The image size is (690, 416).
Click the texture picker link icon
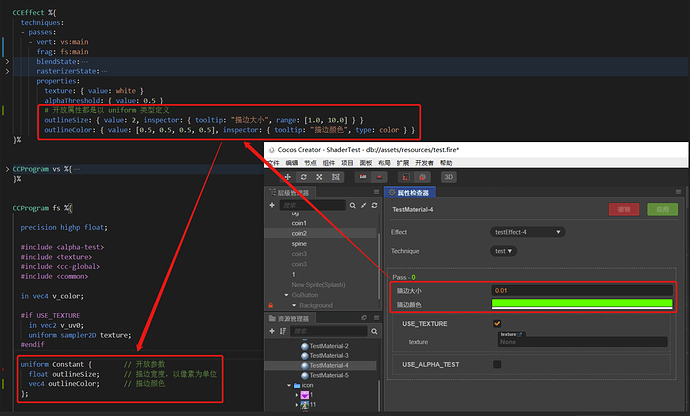pos(520,335)
